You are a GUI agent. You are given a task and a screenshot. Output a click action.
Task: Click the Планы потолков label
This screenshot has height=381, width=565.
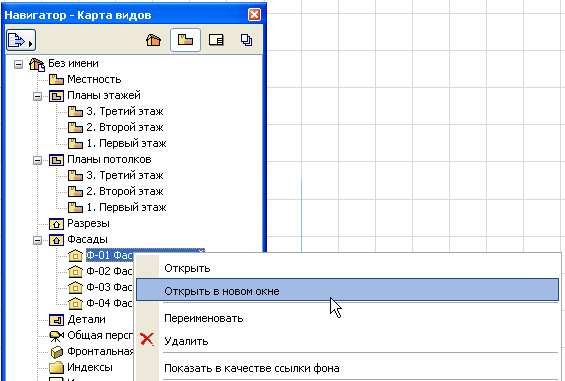tap(109, 159)
